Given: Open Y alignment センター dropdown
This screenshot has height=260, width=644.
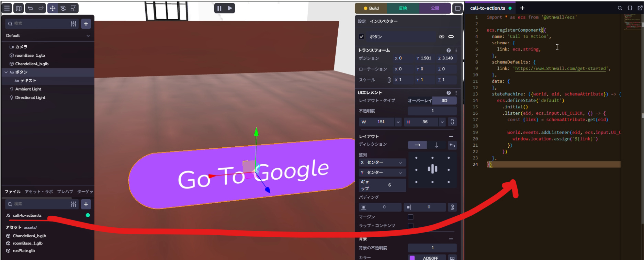Looking at the screenshot, I should (x=382, y=172).
